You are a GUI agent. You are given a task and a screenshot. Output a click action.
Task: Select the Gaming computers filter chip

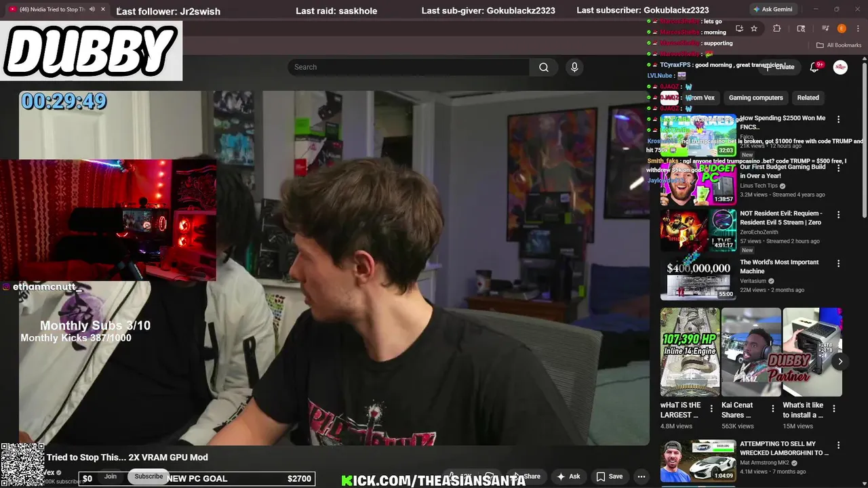(x=755, y=98)
